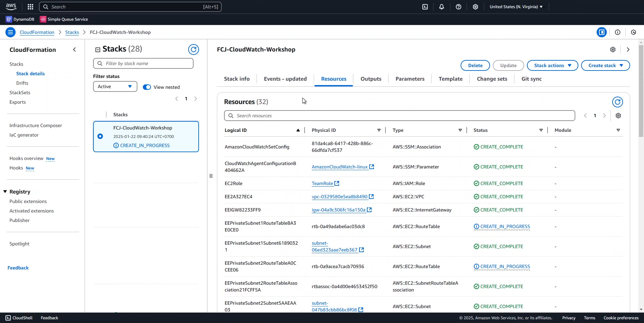Collapse the CloudFormation side navigation

click(74, 49)
